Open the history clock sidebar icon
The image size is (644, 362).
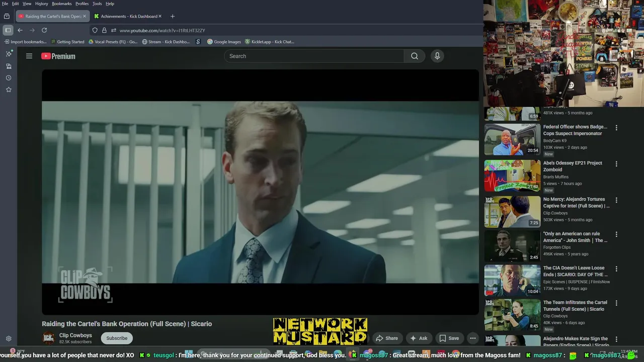pos(9,78)
